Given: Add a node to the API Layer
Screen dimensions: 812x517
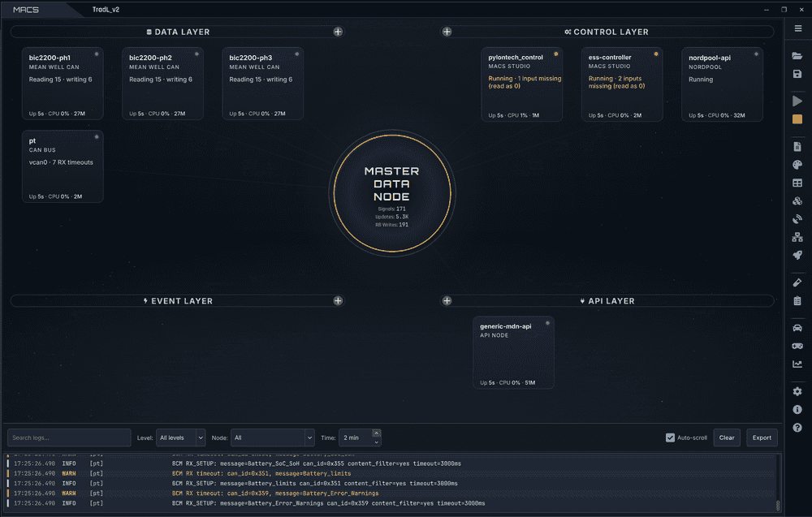Looking at the screenshot, I should [x=447, y=300].
